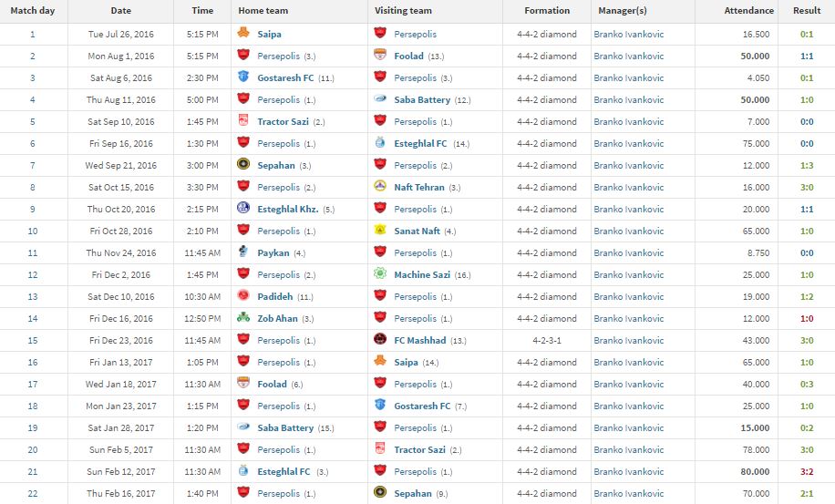This screenshot has width=835, height=504.
Task: Open the 1:3 result against Sepahan
Action: pos(807,166)
